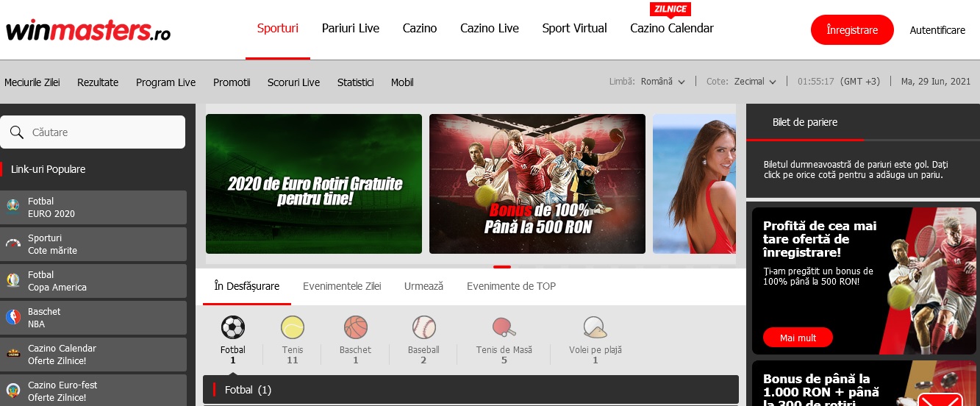
Task: Collapse the Fotbal (1) section header
Action: [x=471, y=390]
